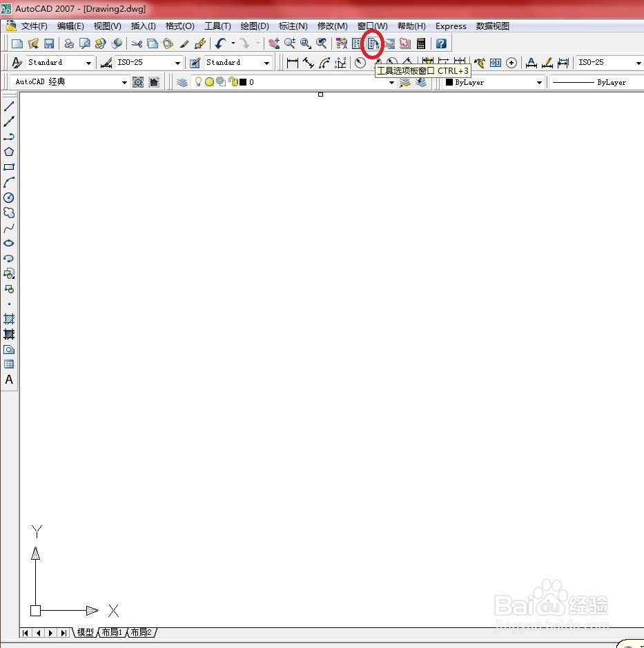644x648 pixels.
Task: Open Plot Preview from the toolbar
Action: pyautogui.click(x=85, y=43)
